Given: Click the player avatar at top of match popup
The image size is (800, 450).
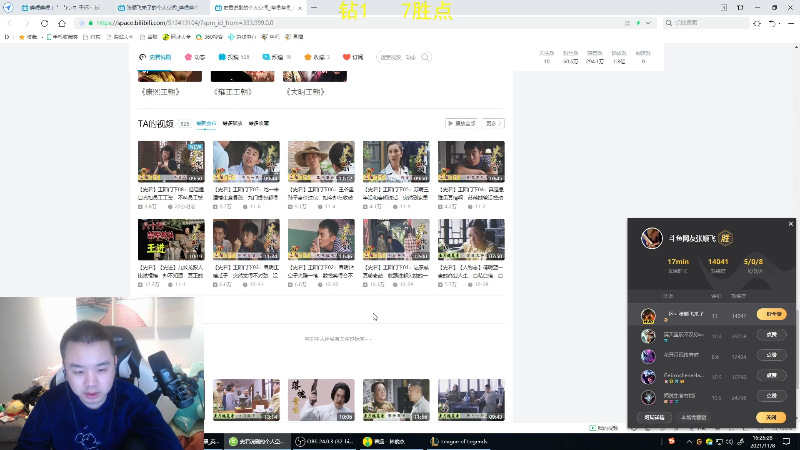Looking at the screenshot, I should tap(652, 238).
